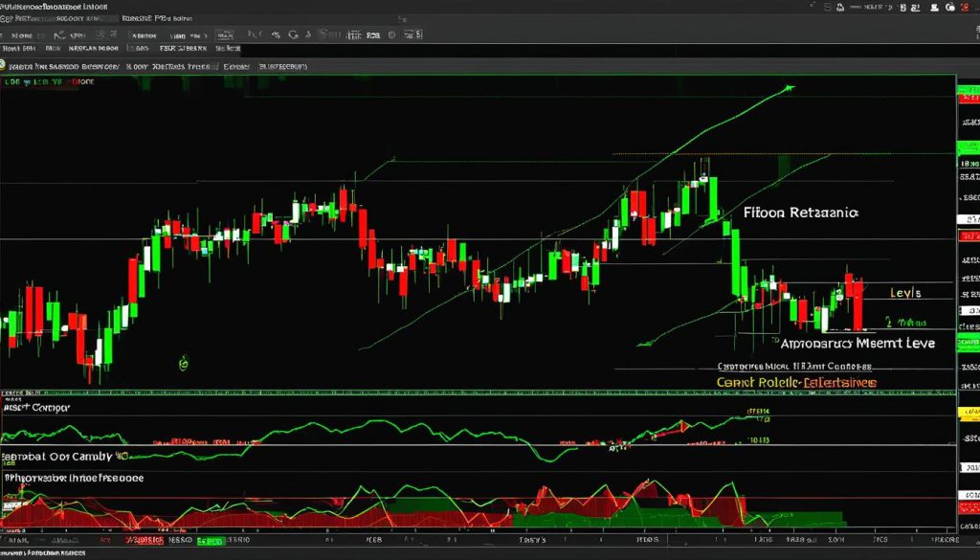Expand the symbol selection combo box
This screenshot has height=560, width=980.
coord(144,34)
